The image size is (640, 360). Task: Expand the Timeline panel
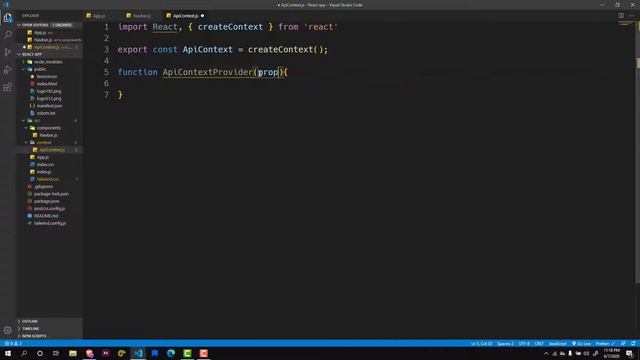click(49, 329)
